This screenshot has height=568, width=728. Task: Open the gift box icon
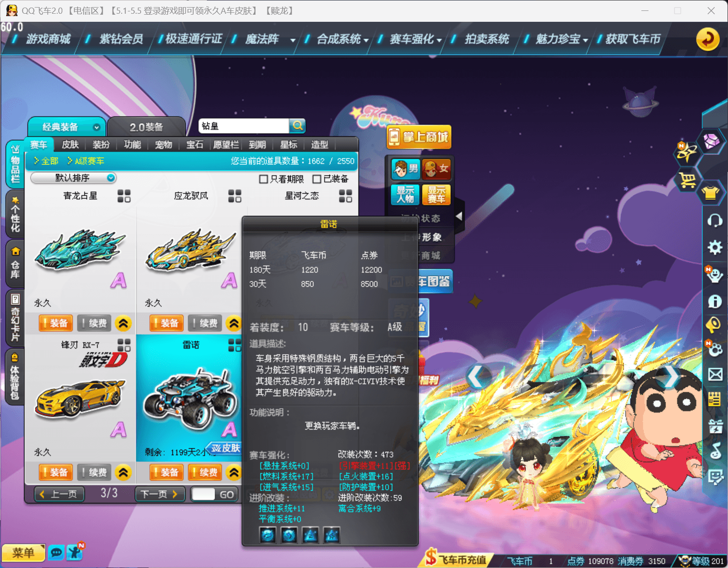(715, 425)
